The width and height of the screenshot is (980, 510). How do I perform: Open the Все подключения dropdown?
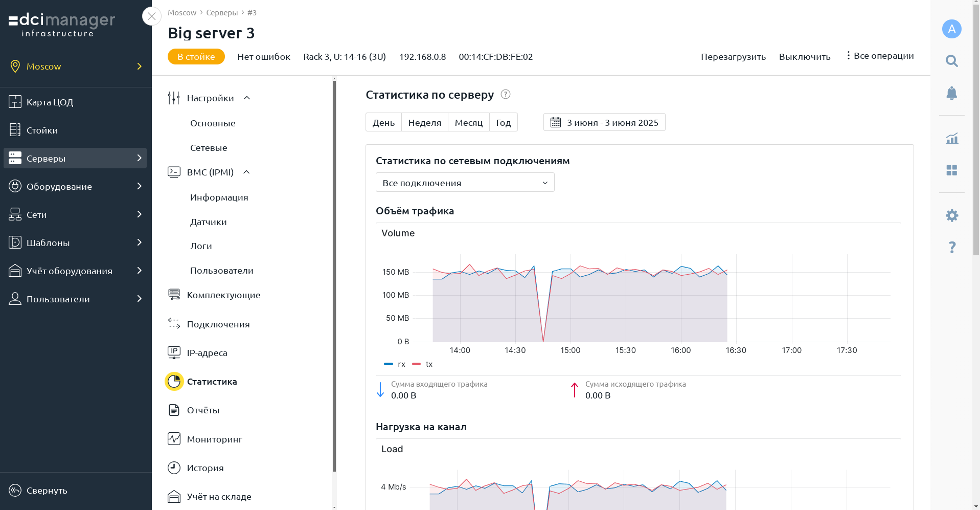pyautogui.click(x=465, y=183)
